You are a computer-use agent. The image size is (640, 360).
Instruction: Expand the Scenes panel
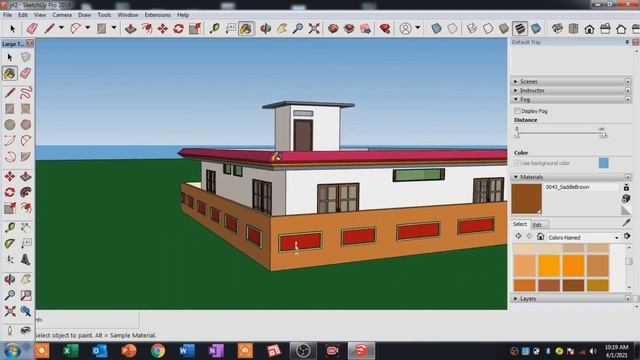pos(571,82)
